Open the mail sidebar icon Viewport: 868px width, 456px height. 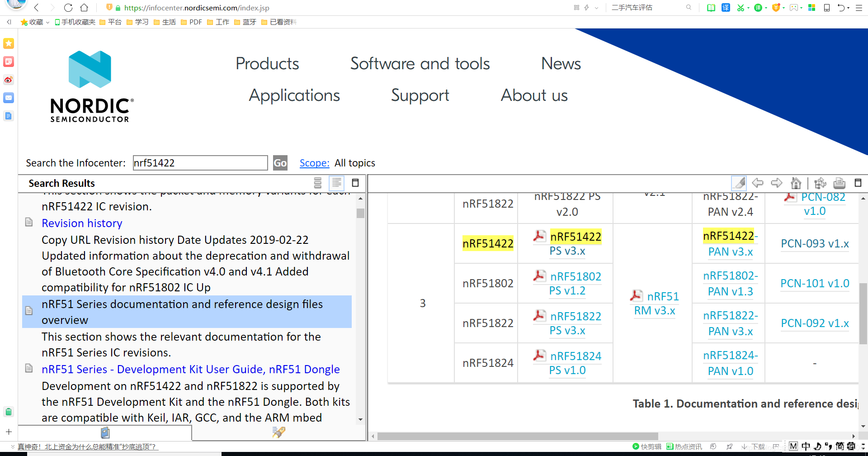pyautogui.click(x=9, y=98)
